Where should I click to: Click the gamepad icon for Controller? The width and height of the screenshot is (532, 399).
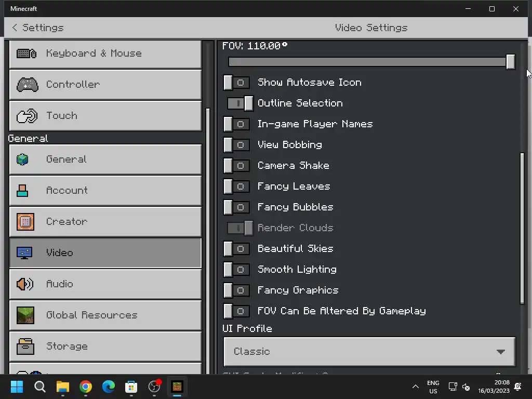coord(28,85)
